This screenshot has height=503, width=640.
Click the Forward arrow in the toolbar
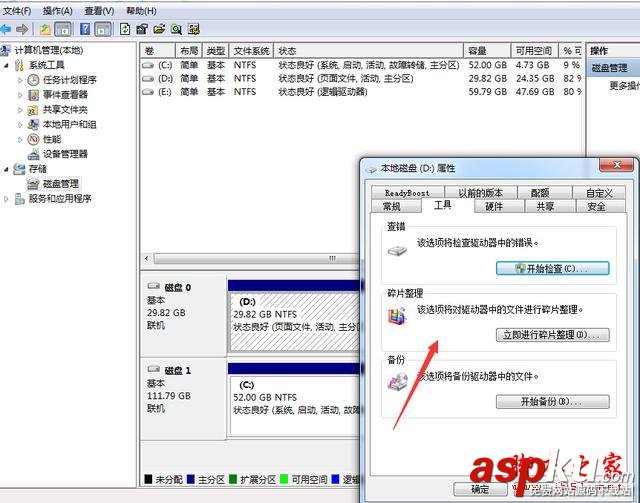22,29
